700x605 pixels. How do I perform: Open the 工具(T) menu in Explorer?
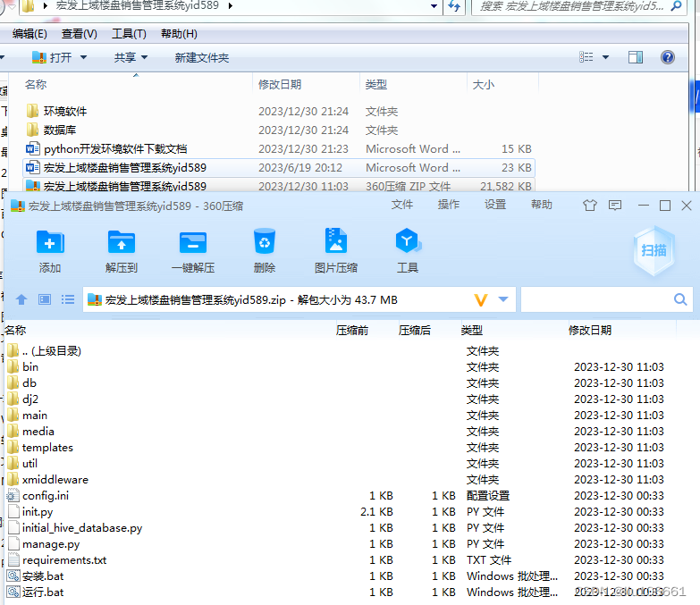(129, 34)
